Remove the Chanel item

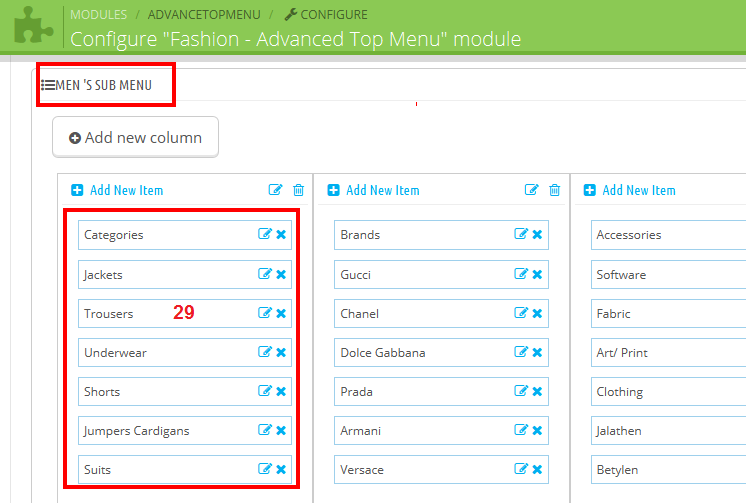click(537, 313)
